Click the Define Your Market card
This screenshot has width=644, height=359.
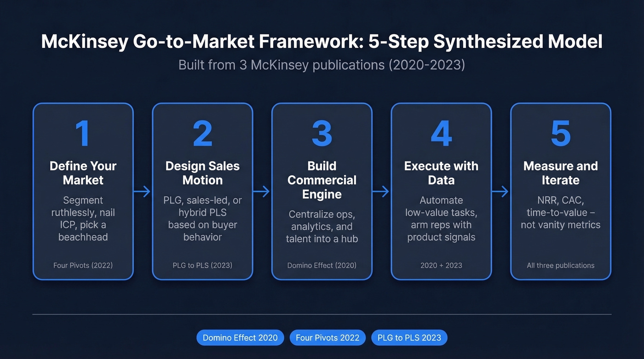click(83, 191)
